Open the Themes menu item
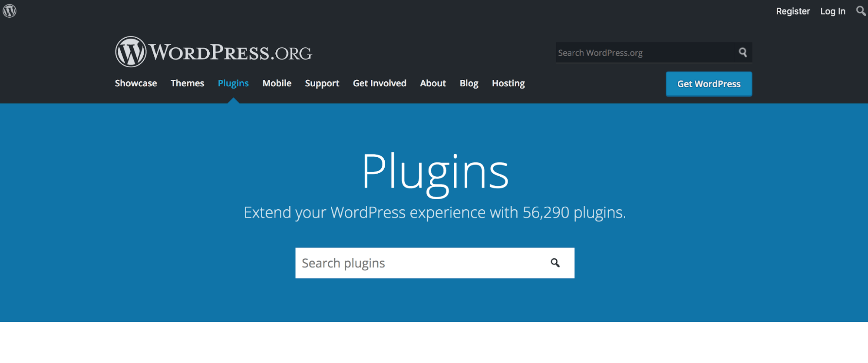The height and width of the screenshot is (363, 868). (187, 83)
